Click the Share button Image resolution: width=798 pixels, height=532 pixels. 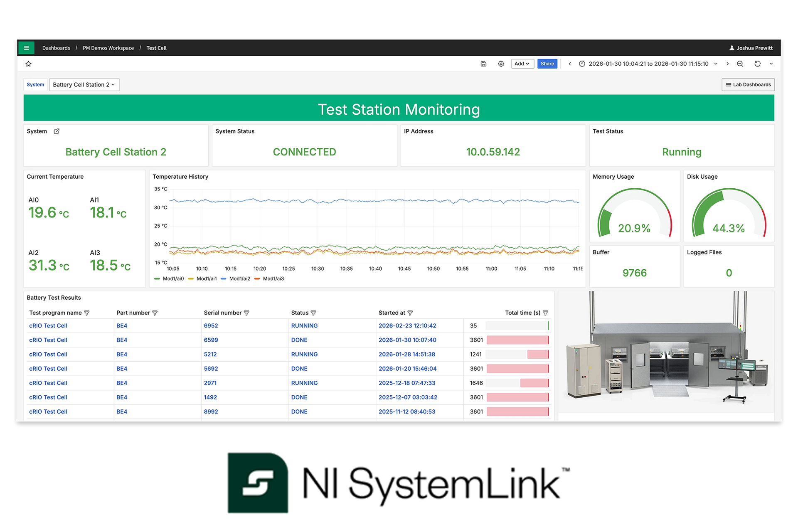547,64
